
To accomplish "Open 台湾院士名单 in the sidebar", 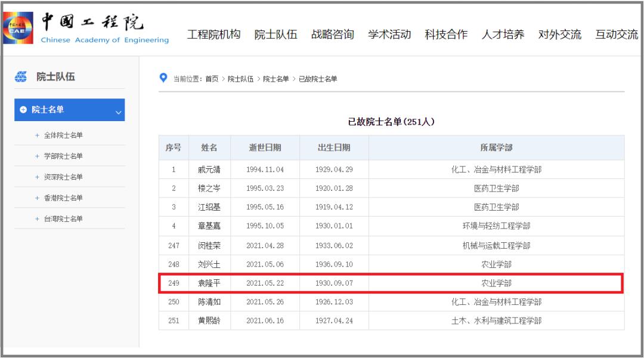I will pos(63,219).
